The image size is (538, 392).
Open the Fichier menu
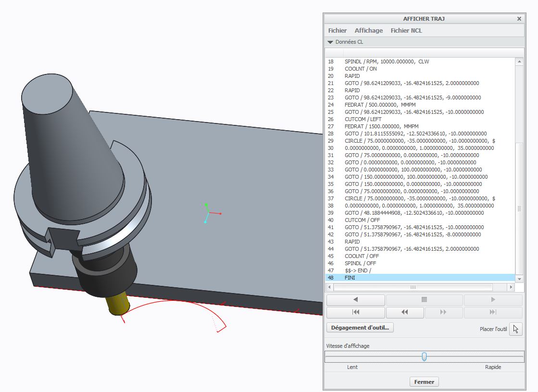(338, 31)
